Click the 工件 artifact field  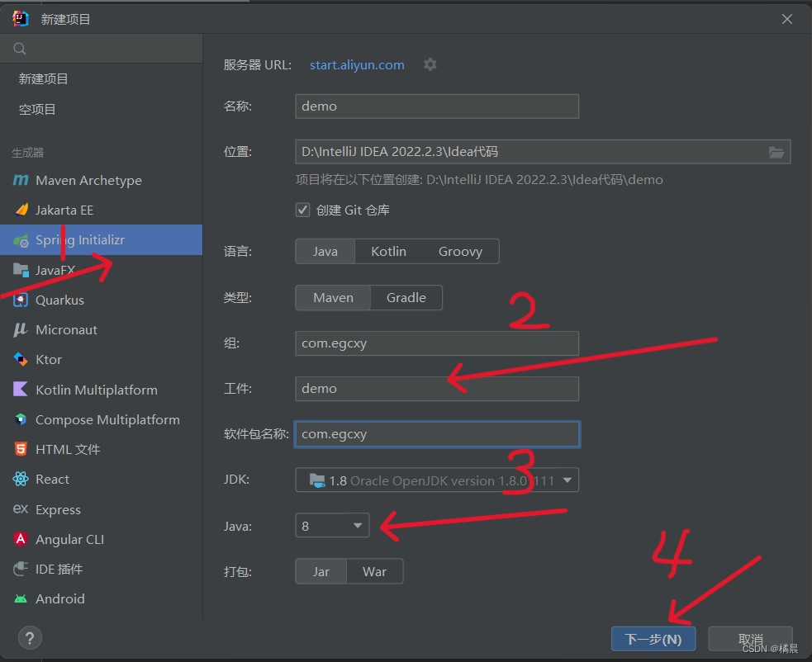click(436, 388)
